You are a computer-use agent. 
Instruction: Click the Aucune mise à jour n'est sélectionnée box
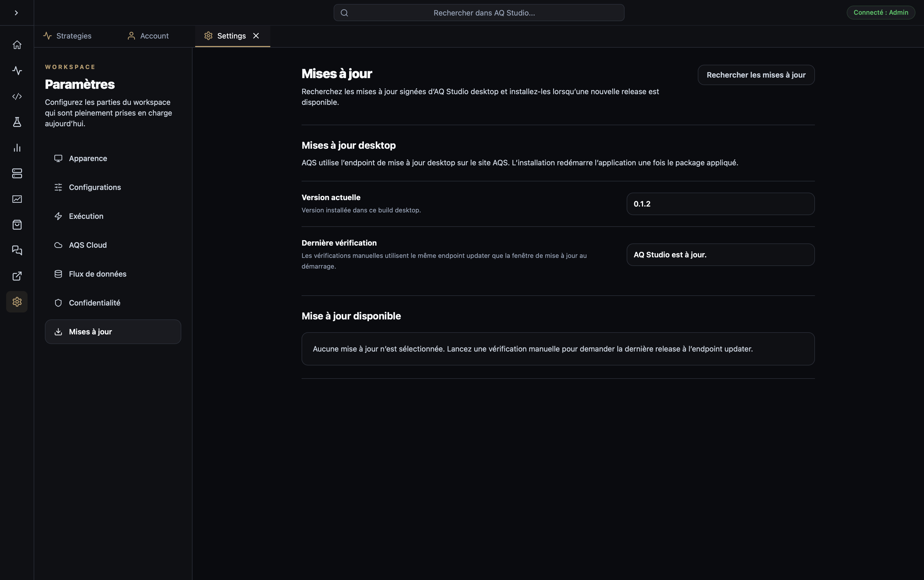coord(558,349)
